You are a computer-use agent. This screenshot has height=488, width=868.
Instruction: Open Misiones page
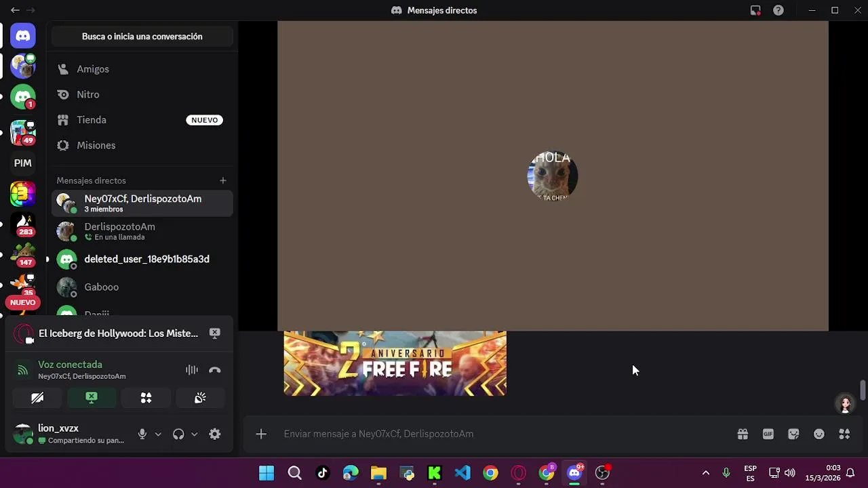tap(142, 145)
